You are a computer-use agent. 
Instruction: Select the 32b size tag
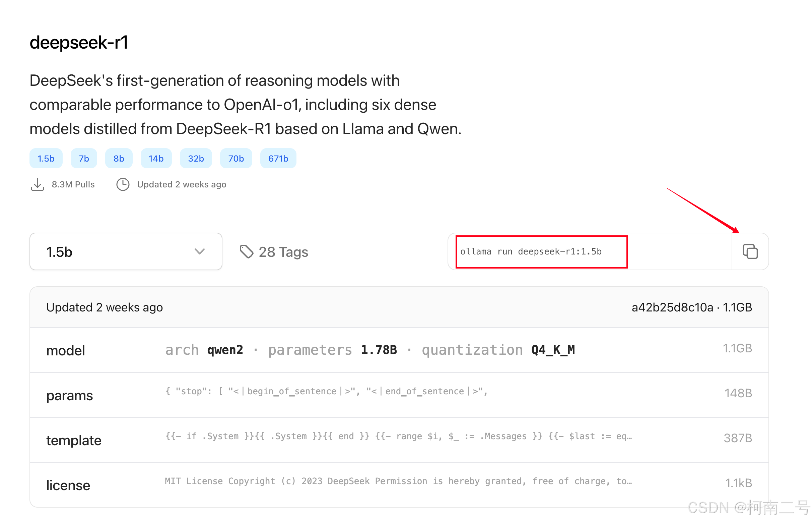coord(196,159)
